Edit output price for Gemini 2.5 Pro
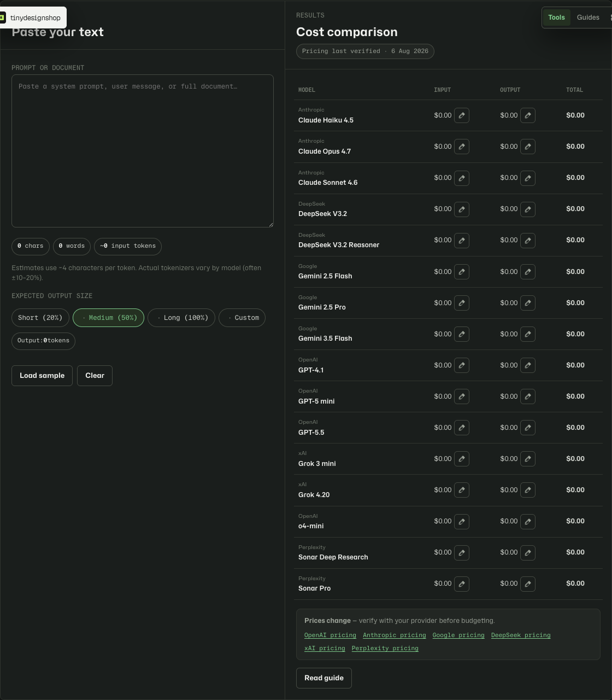 point(528,303)
